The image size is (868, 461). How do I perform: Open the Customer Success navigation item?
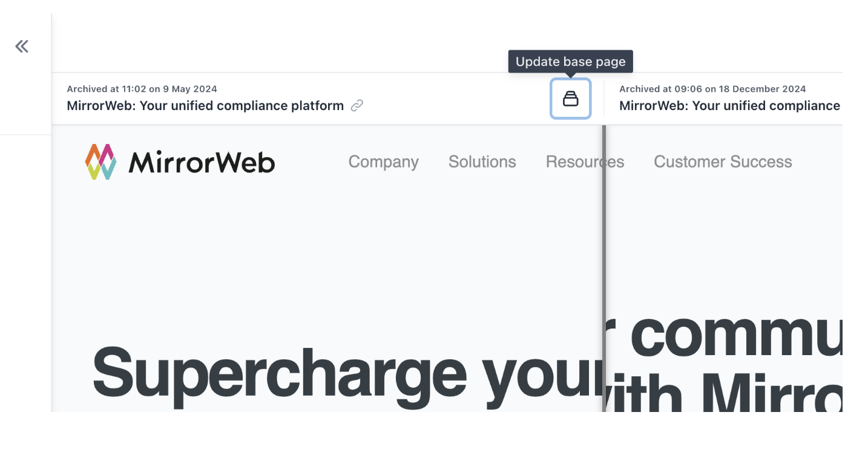[723, 162]
